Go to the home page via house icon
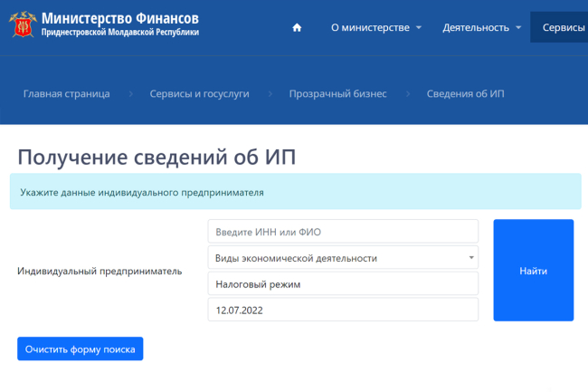 tap(297, 27)
